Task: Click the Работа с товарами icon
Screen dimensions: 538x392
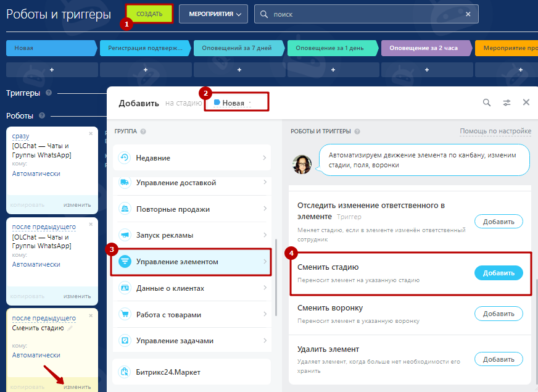Action: (x=125, y=314)
